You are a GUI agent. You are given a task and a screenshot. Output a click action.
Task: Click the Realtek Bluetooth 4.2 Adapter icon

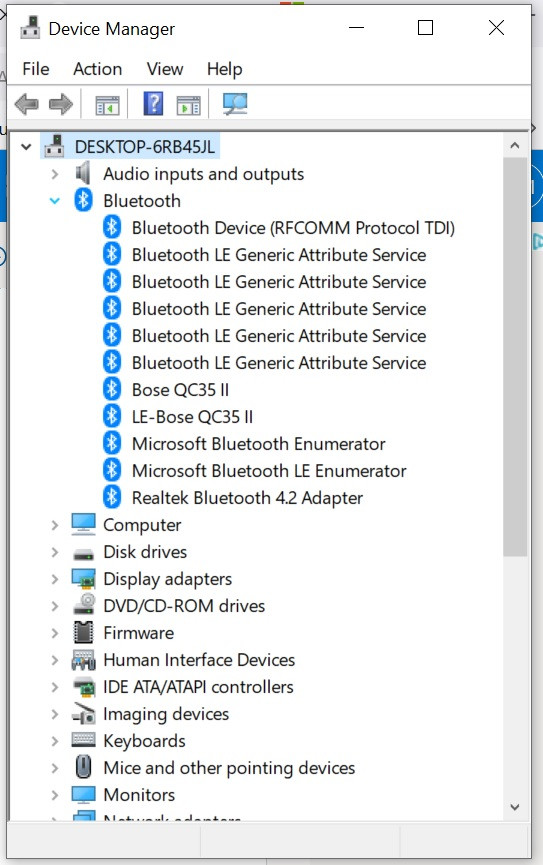coord(112,498)
